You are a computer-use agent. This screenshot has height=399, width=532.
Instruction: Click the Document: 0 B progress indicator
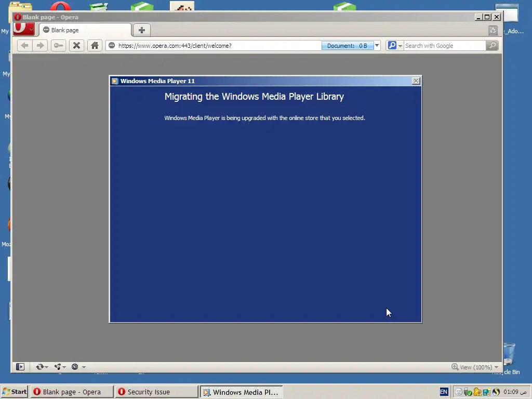(x=348, y=46)
